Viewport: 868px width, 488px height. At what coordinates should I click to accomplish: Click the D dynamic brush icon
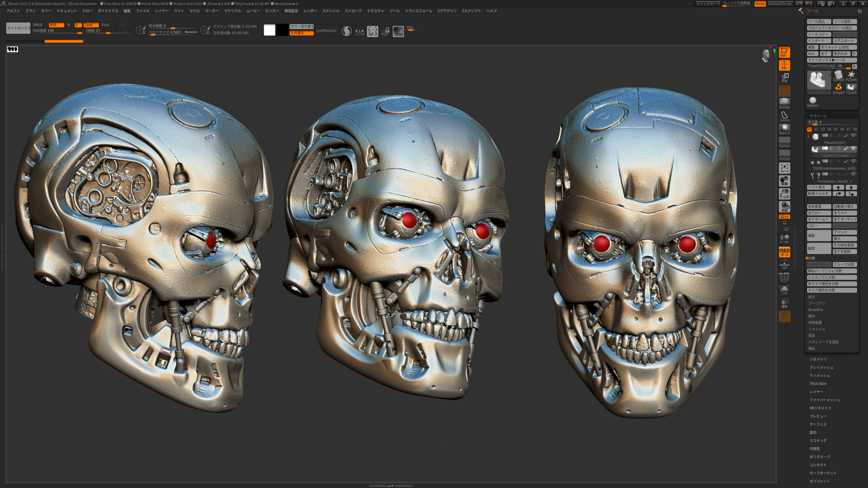coord(205,30)
